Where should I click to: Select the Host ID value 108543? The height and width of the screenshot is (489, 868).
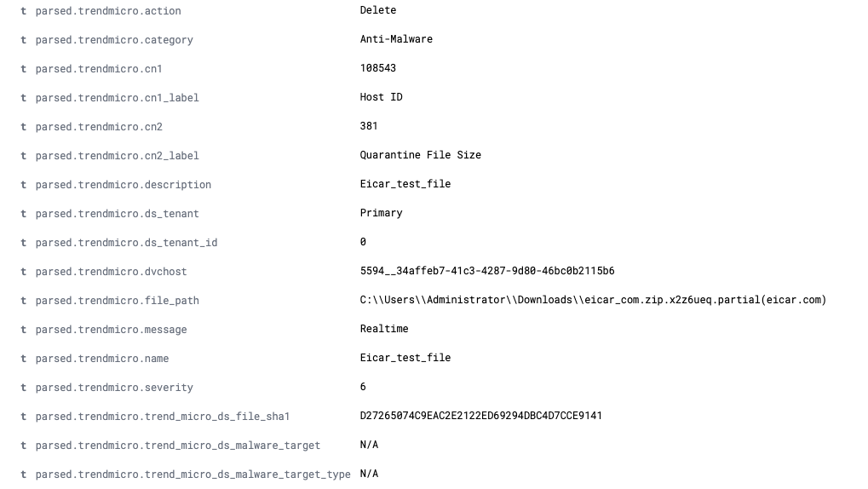pyautogui.click(x=378, y=68)
